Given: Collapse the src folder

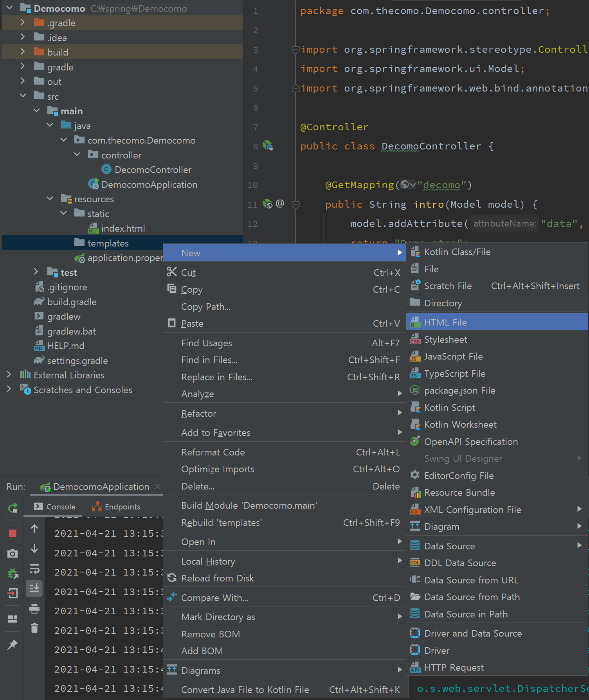Looking at the screenshot, I should 22,95.
